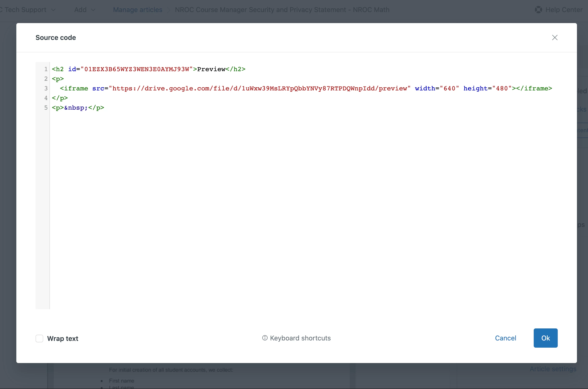Click Article settings behind the dialog
Screen dimensions: 588x389
coord(553,369)
